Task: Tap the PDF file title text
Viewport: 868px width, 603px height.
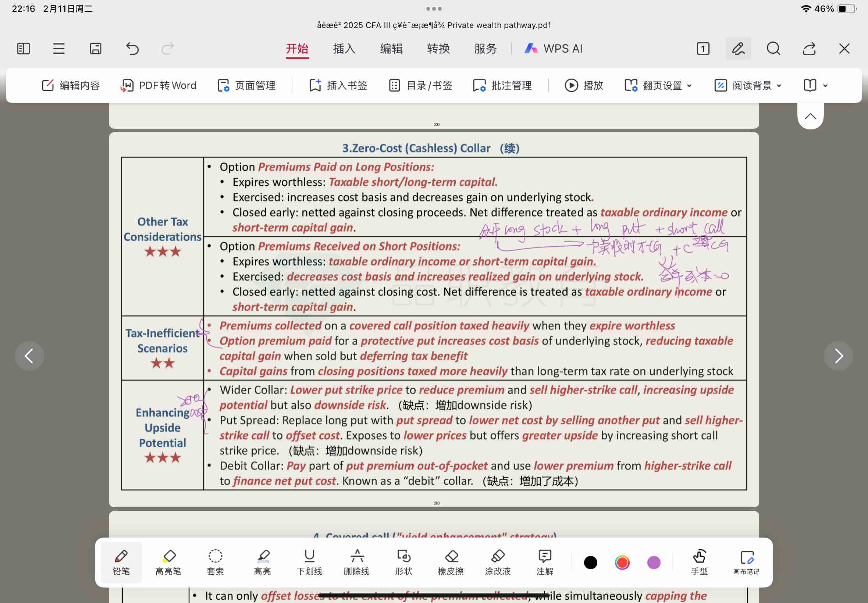Action: [434, 25]
